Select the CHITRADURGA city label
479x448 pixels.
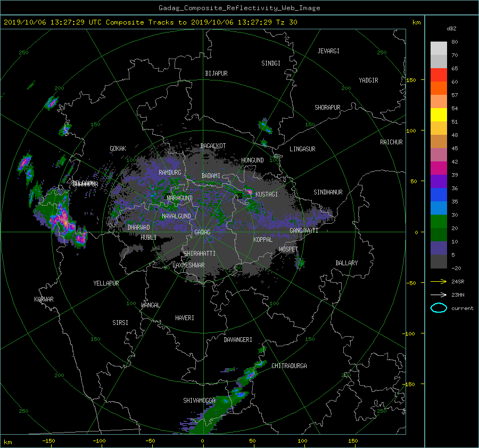[x=289, y=366]
